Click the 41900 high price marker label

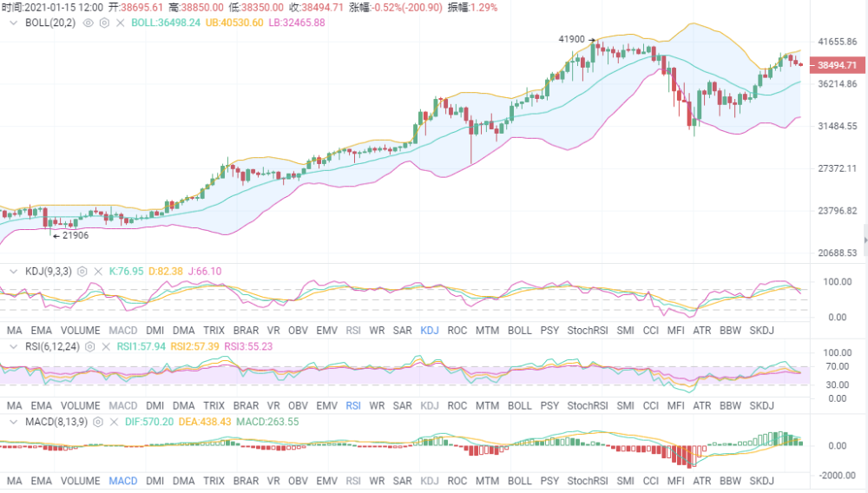pyautogui.click(x=571, y=39)
